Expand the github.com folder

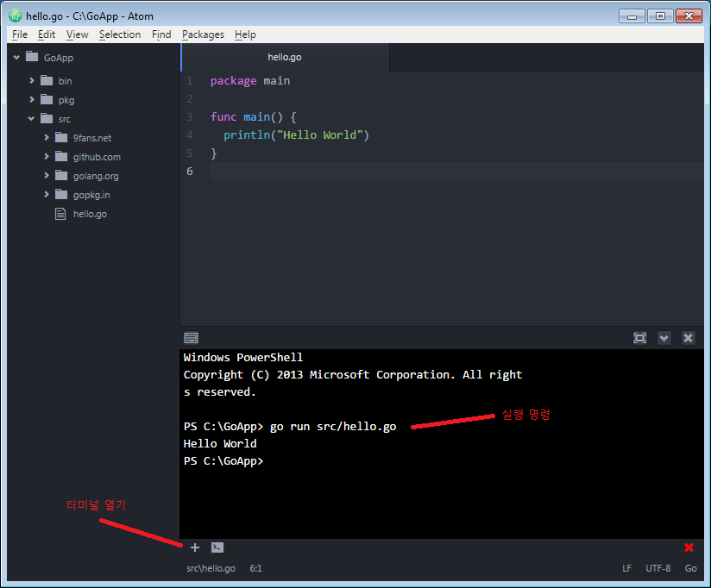(47, 157)
